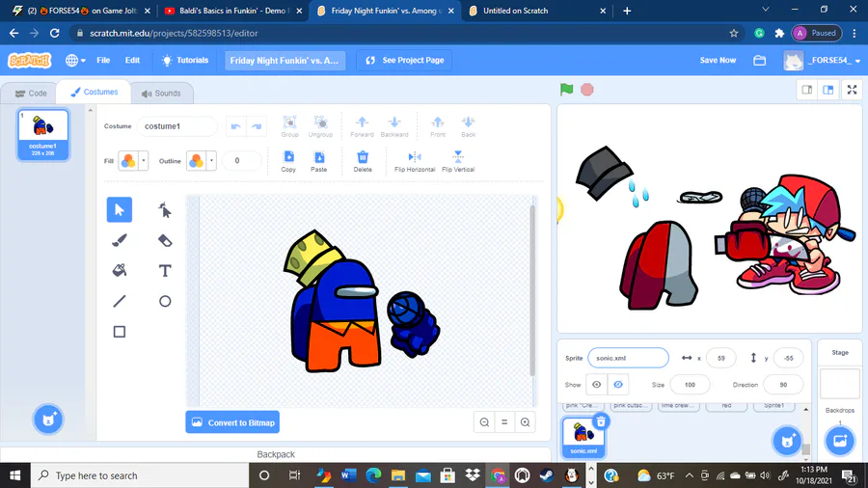
Task: Switch to large stage layout
Action: tap(828, 90)
